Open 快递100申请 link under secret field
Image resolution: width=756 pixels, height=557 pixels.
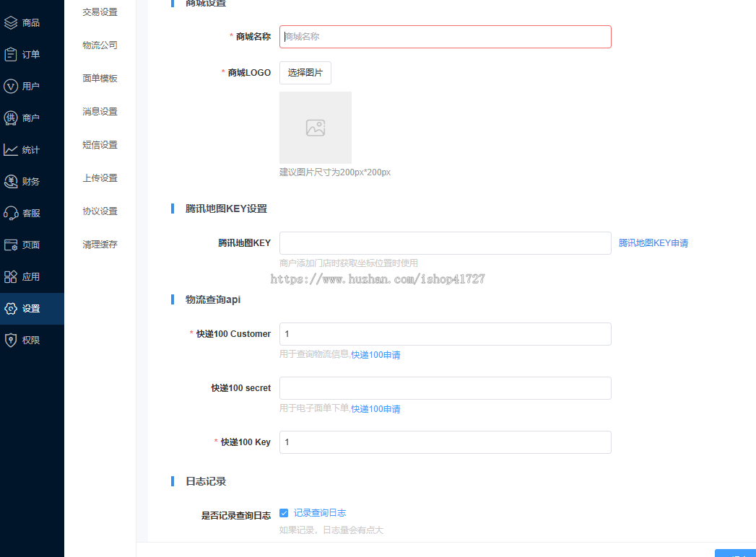tap(375, 409)
